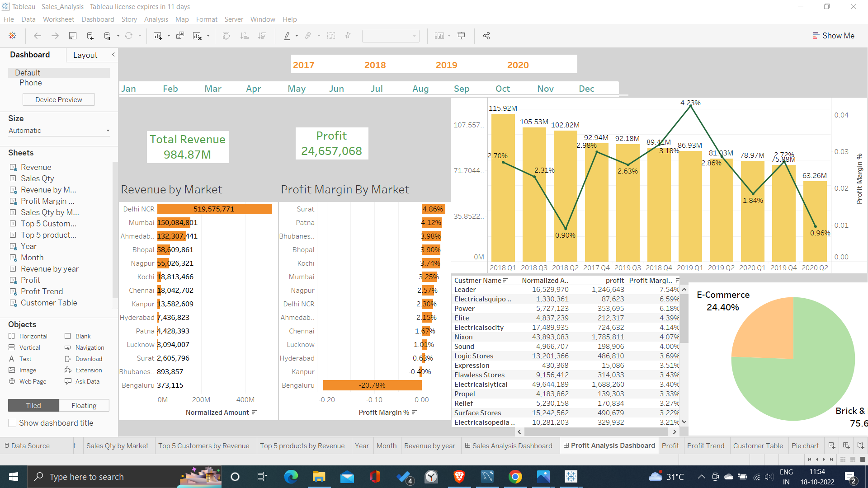This screenshot has height=488, width=868.
Task: Open the Show Me panel
Action: click(x=834, y=35)
